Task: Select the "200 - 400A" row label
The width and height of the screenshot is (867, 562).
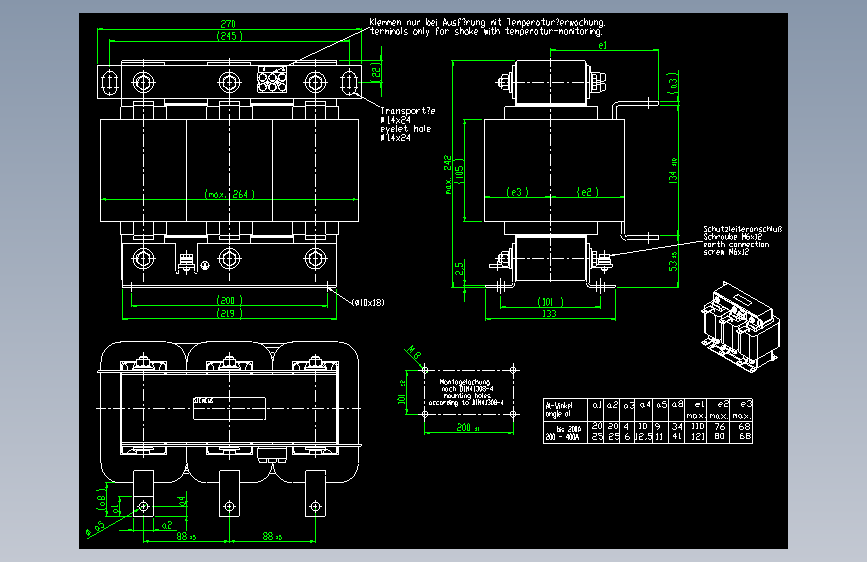Action: coord(562,437)
